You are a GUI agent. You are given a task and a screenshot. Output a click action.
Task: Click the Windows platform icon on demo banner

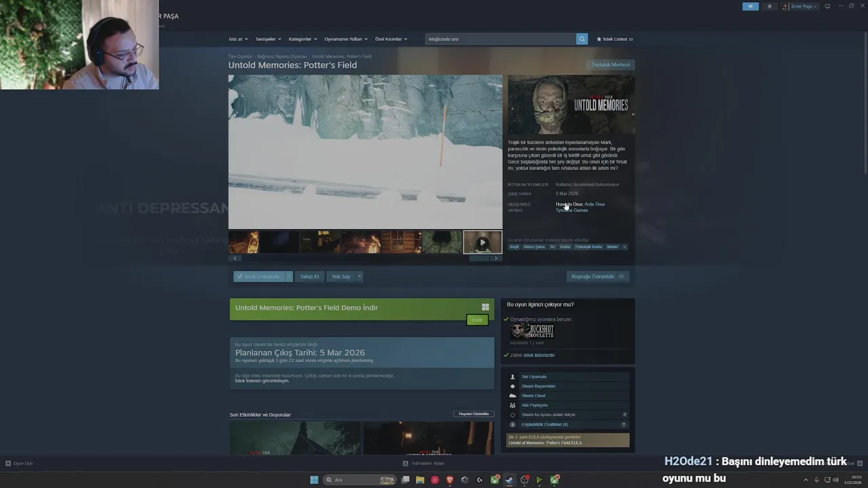click(485, 307)
